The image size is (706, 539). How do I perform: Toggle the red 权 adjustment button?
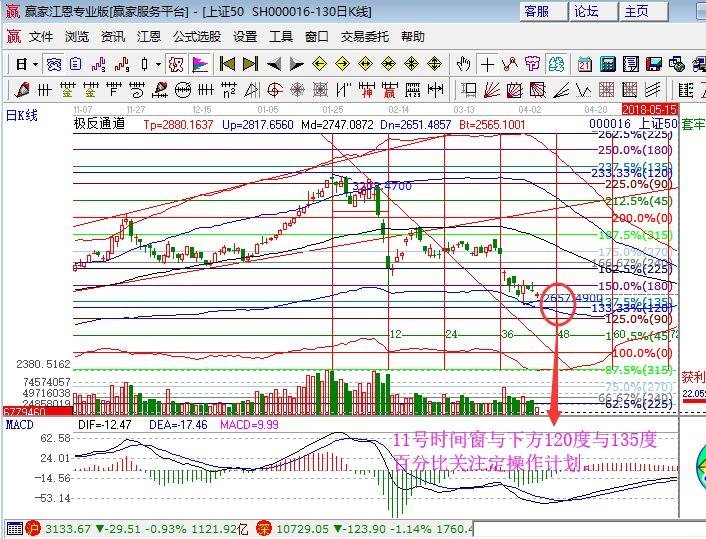[176, 65]
